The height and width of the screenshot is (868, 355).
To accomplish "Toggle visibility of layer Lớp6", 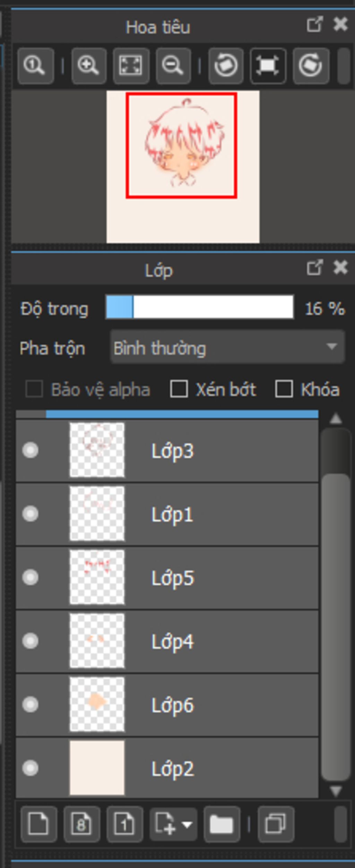I will point(31,705).
